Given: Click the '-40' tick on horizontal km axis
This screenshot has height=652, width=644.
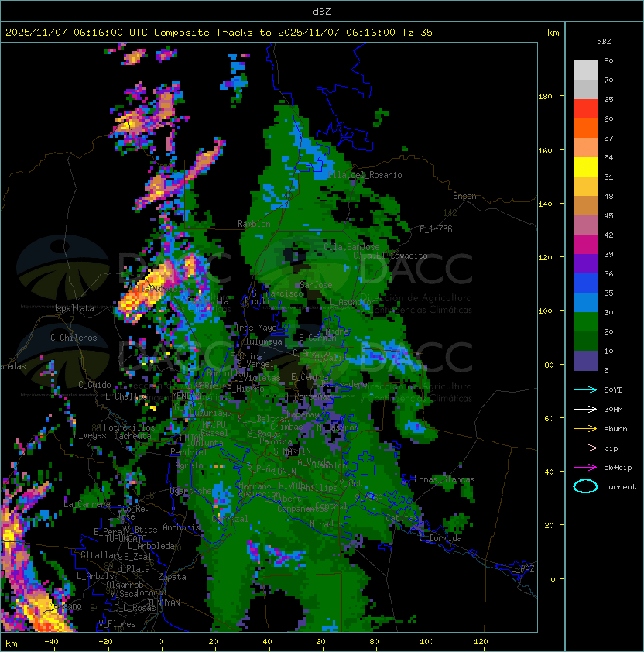Looking at the screenshot, I should point(51,642).
